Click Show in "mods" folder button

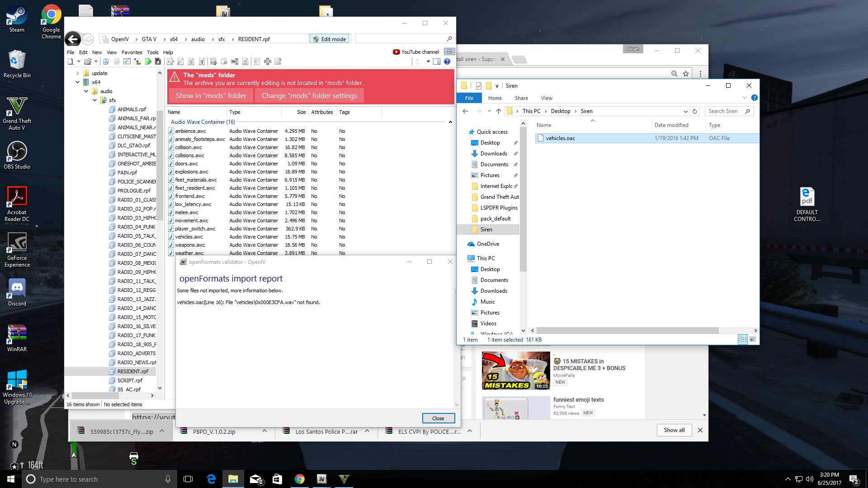pos(211,96)
